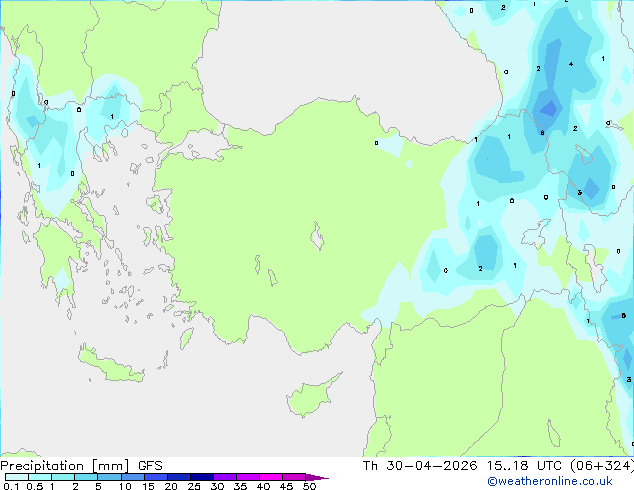The width and height of the screenshot is (634, 490).
Task: Click the 20–25 mm legend color swatch
Action: pos(179,477)
